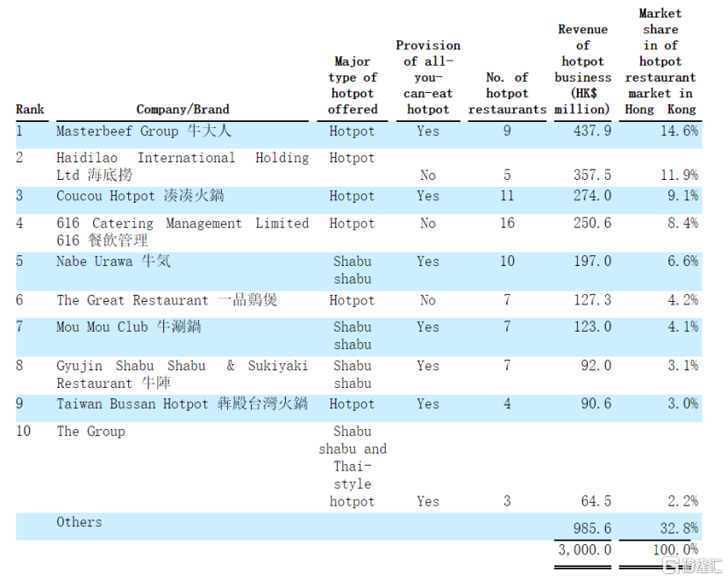Click the Others share 32.8%

coord(679,528)
